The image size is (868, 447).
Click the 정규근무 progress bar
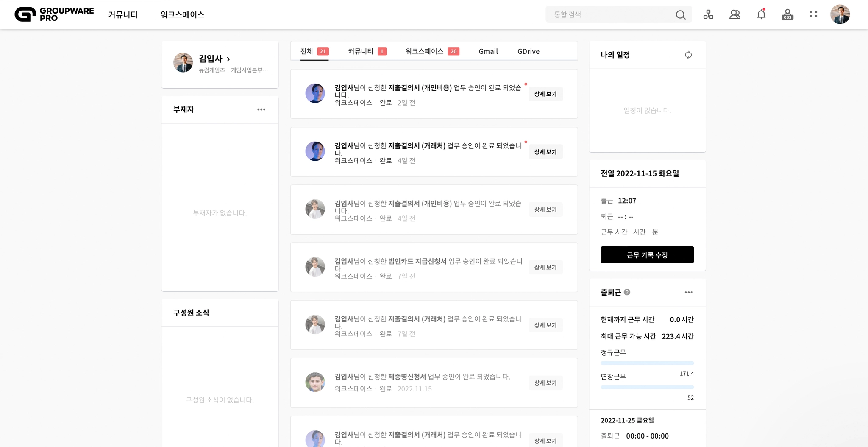coord(647,363)
